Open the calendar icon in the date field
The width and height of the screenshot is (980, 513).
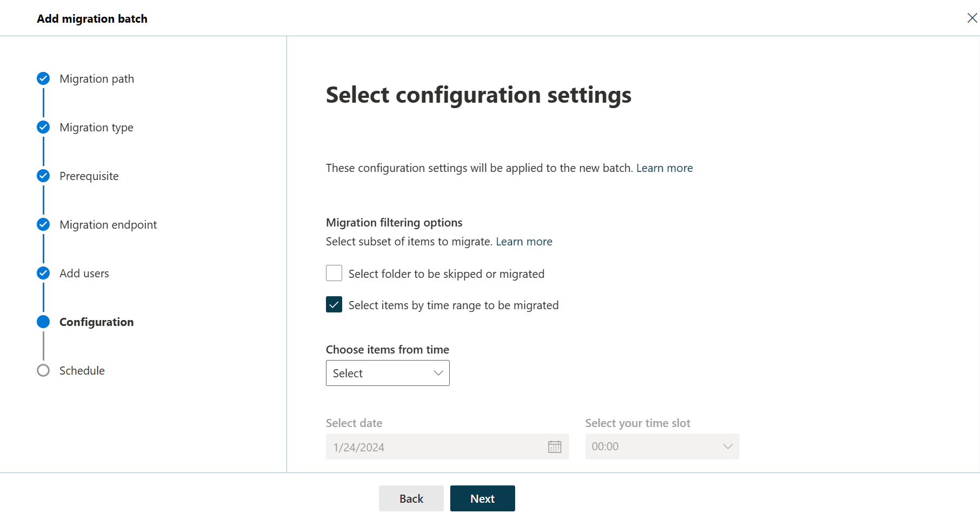tap(555, 447)
